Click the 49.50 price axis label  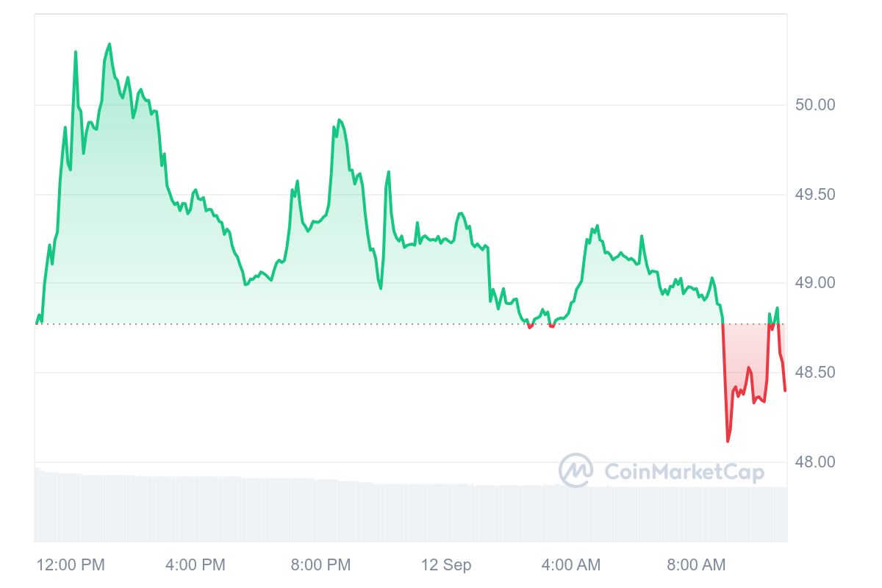coord(816,195)
